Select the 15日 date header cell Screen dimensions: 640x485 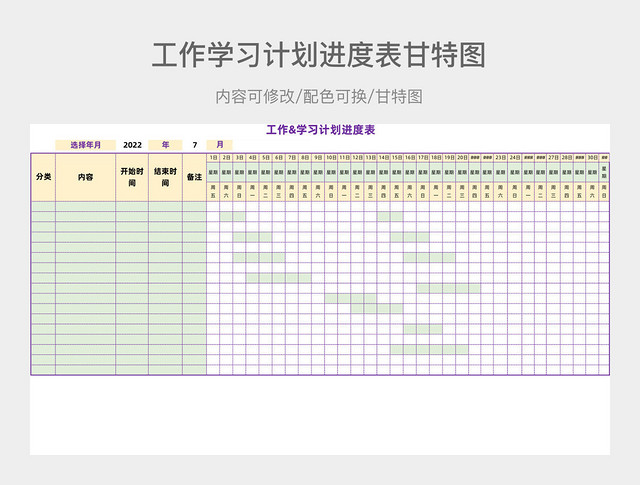[396, 158]
